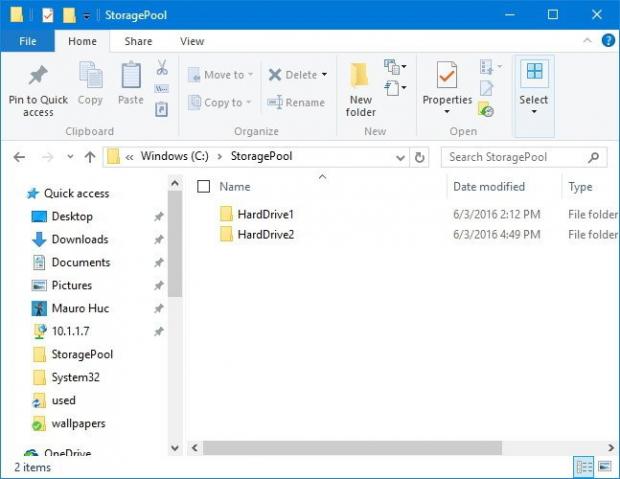Refresh the StoragePool folder view
620x479 pixels.
420,157
